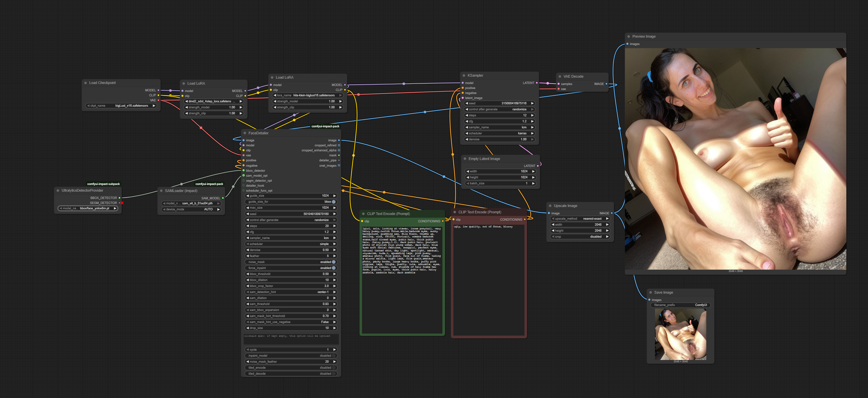Collapse the SAMLoader (Impact) node dot
The width and height of the screenshot is (868, 398).
pyautogui.click(x=161, y=191)
